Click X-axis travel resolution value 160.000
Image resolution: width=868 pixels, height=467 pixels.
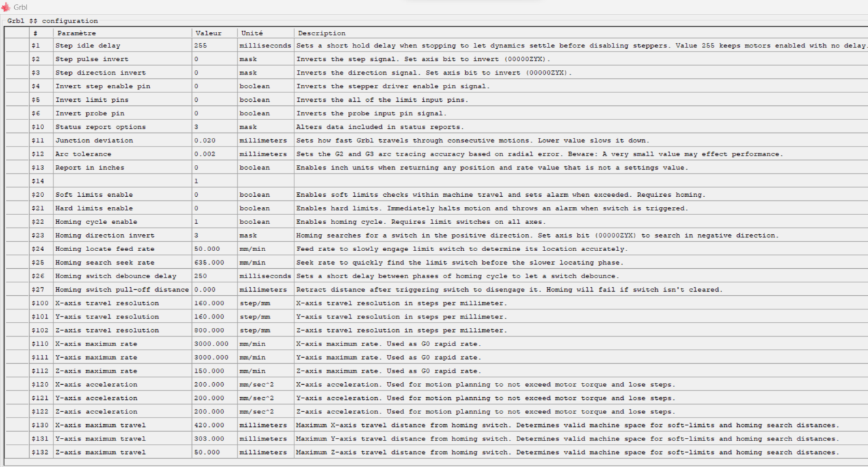tap(214, 303)
